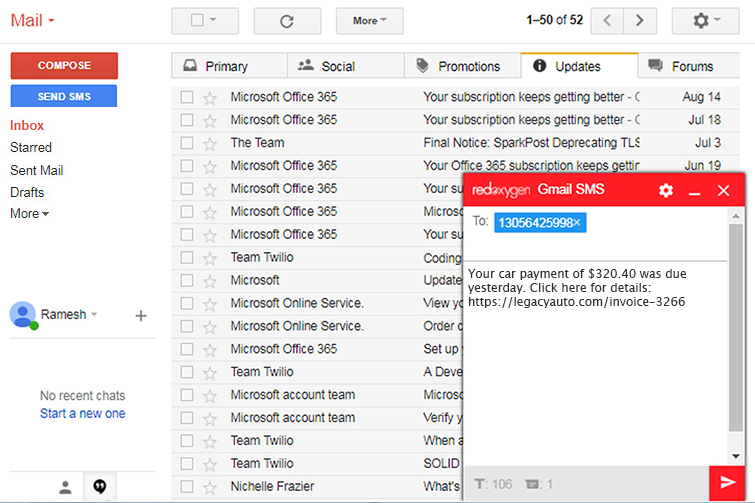This screenshot has height=503, width=755.
Task: Star The Team email
Action: (x=209, y=143)
